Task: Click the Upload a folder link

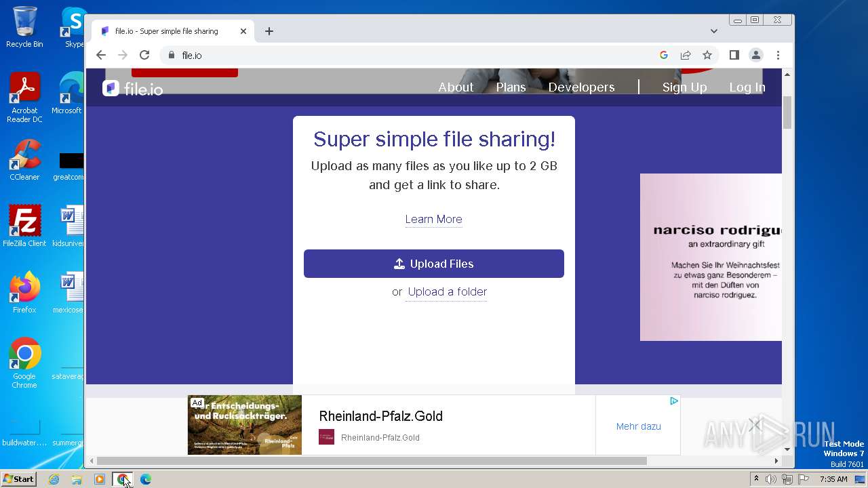Action: [447, 291]
